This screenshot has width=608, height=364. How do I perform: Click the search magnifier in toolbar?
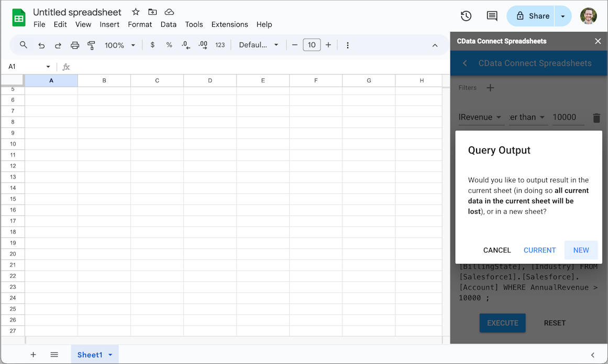coord(24,45)
